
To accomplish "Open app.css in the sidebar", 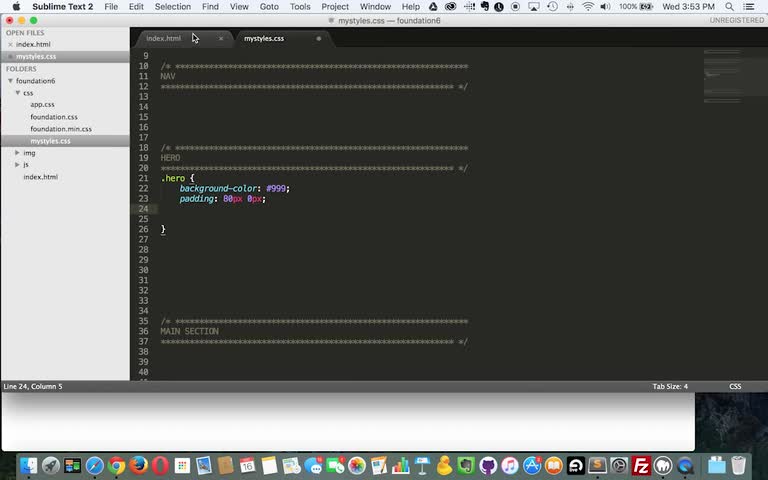I will [42, 104].
